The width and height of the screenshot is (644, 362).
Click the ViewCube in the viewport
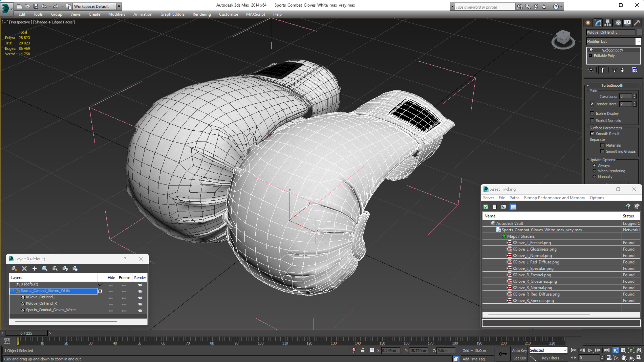563,40
